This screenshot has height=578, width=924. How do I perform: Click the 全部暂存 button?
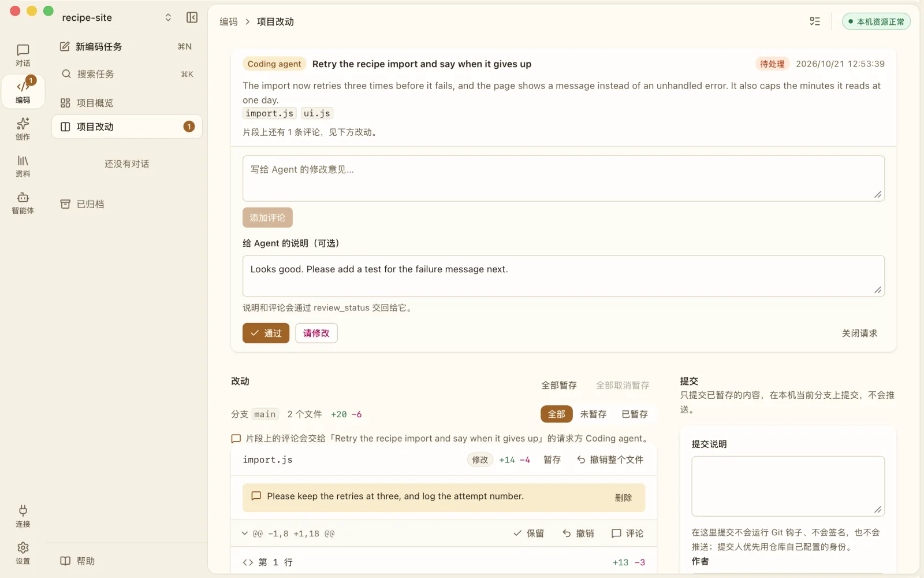tap(559, 385)
